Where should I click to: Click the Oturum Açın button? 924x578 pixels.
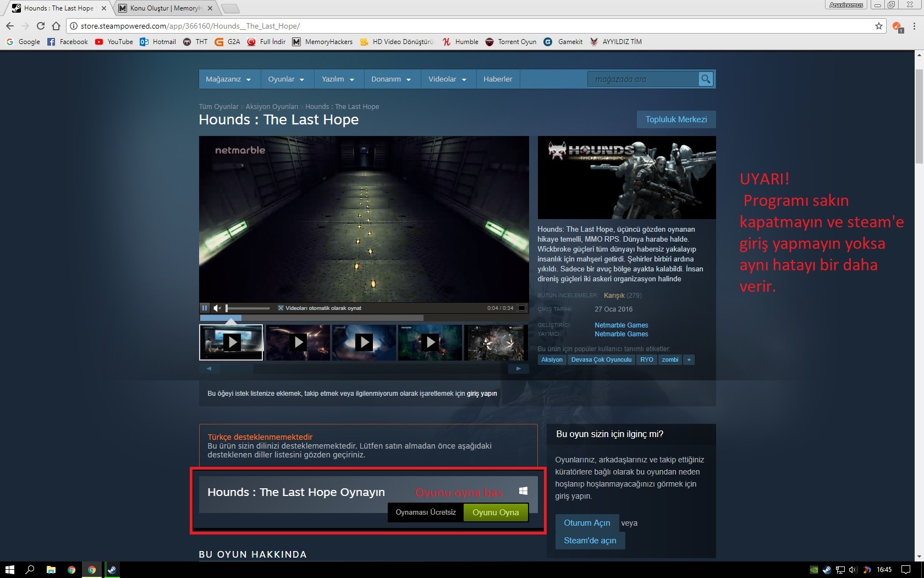(x=587, y=523)
